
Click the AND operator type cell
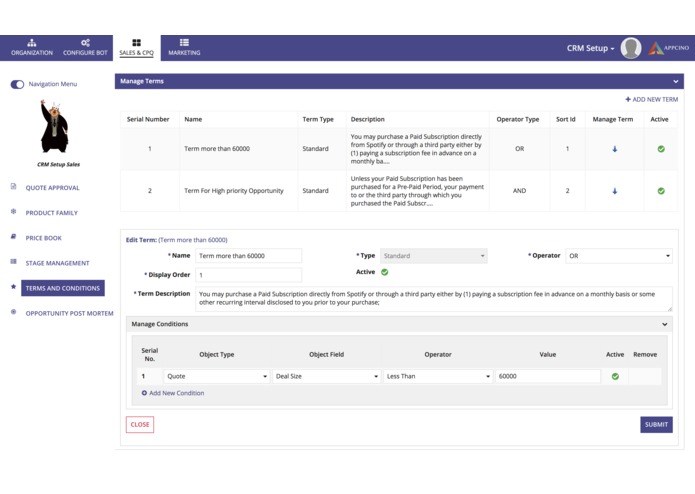(519, 191)
